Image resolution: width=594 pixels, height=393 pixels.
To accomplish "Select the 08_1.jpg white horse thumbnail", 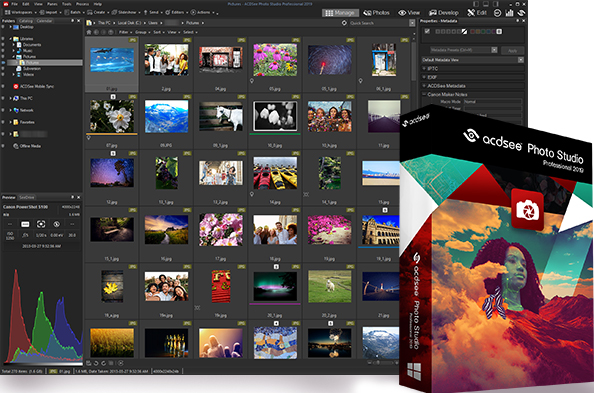I will (x=221, y=116).
